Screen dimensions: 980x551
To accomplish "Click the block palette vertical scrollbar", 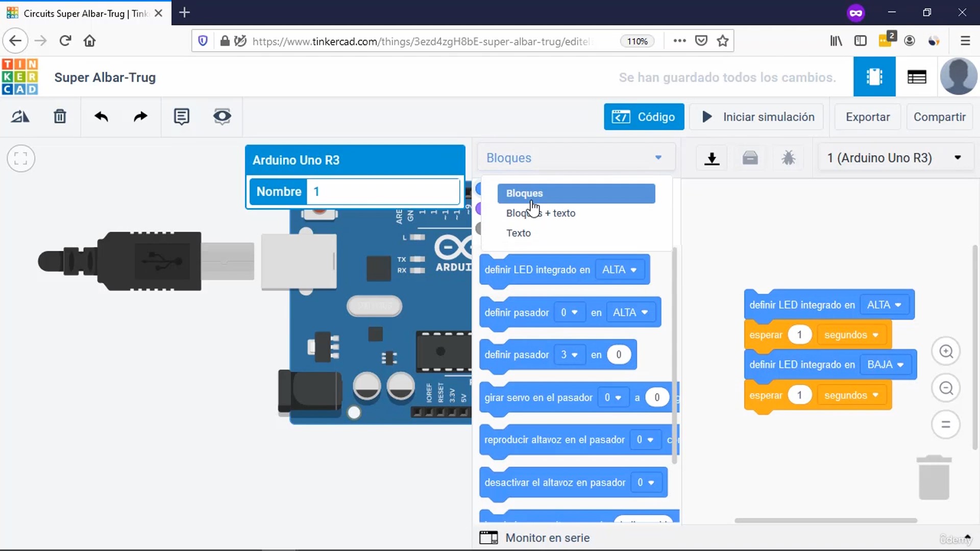I will [674, 356].
